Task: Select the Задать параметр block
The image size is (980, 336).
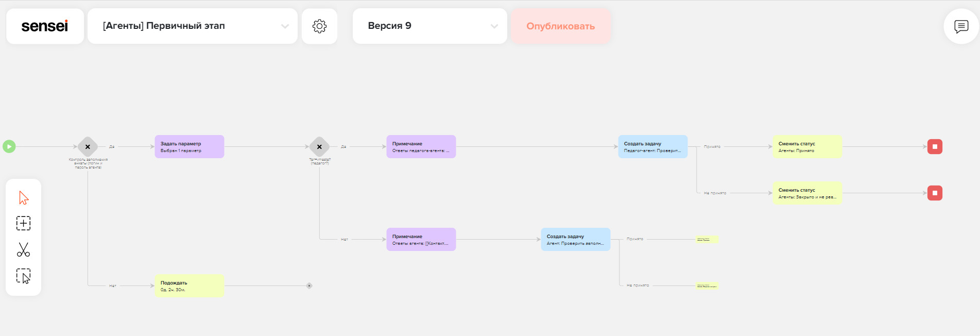Action: tap(189, 147)
